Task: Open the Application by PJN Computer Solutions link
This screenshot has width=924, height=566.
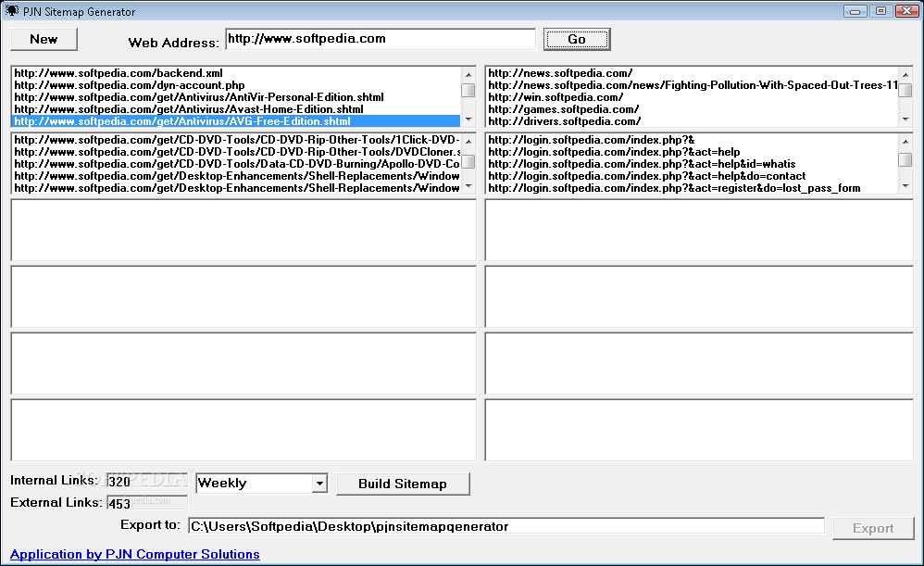Action: click(135, 554)
